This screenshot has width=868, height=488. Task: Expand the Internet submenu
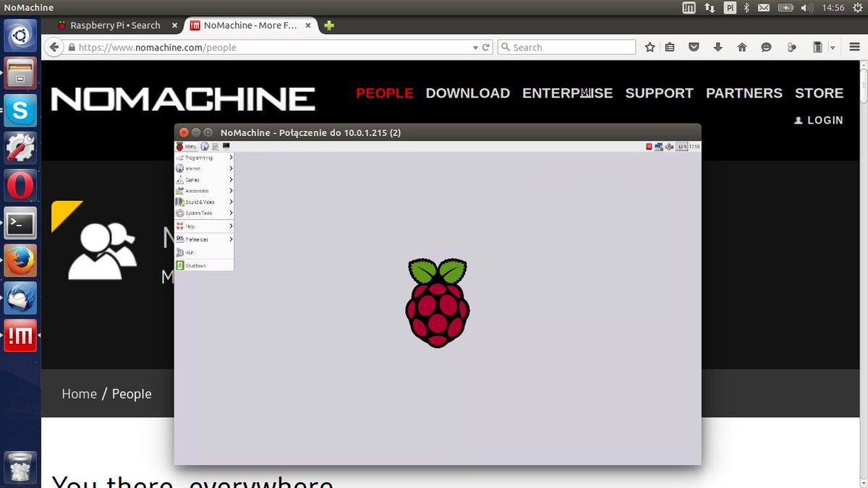(x=205, y=168)
